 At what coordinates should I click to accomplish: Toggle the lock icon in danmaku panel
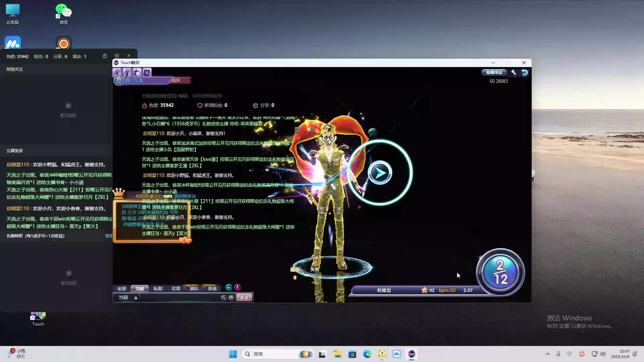[105, 56]
